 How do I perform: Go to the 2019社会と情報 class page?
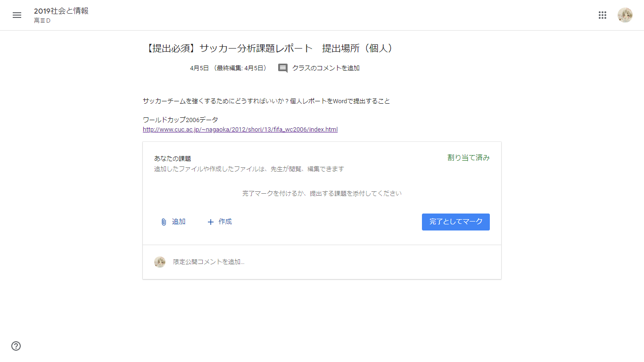click(61, 11)
